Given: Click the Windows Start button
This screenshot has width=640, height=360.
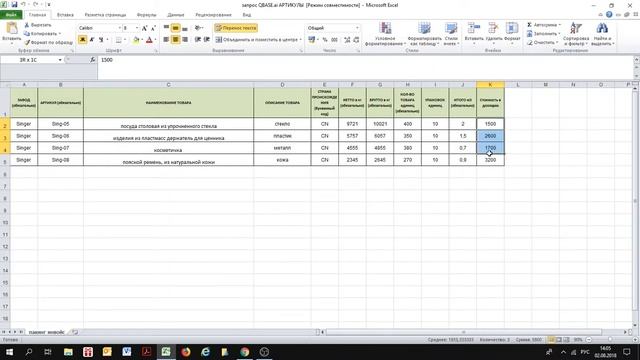Looking at the screenshot, I should coord(9,352).
